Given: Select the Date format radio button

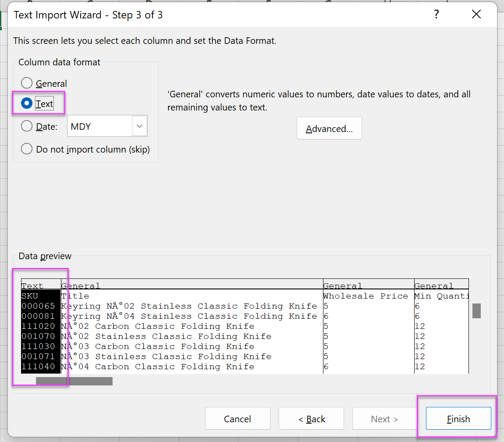Looking at the screenshot, I should (27, 126).
